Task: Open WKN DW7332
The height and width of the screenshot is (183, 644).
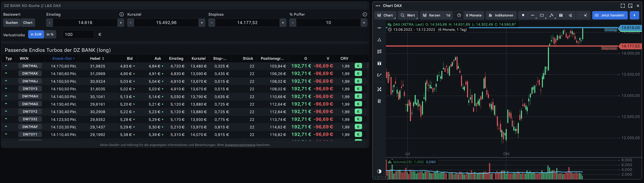Action: coord(30,119)
